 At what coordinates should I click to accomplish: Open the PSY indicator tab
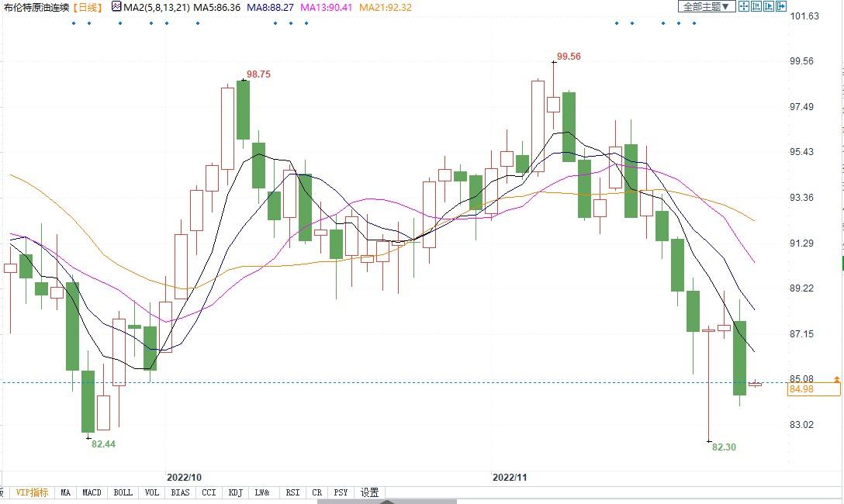pos(341,492)
